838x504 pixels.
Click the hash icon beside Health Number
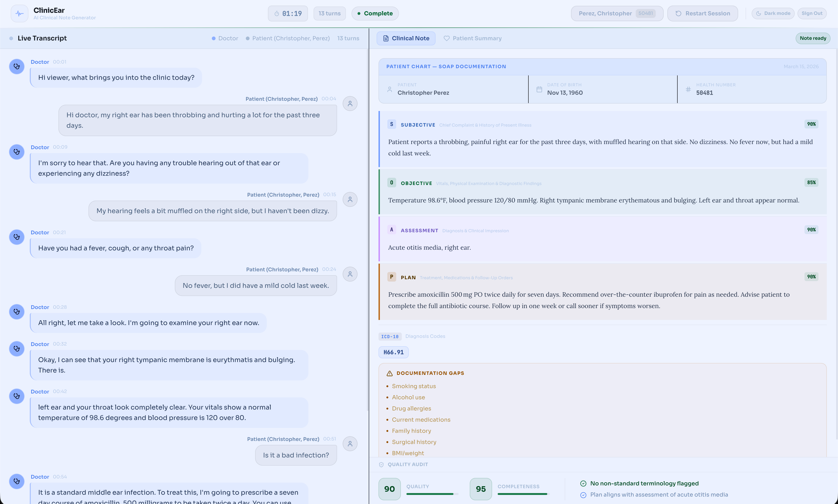tap(688, 89)
